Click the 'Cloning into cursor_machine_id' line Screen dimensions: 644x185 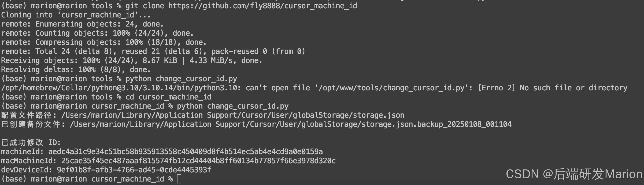coord(76,15)
